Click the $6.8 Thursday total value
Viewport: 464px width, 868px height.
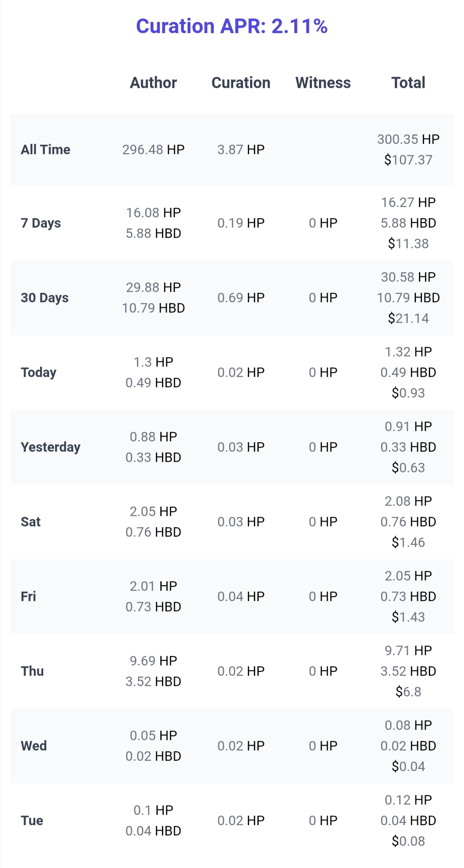(408, 692)
